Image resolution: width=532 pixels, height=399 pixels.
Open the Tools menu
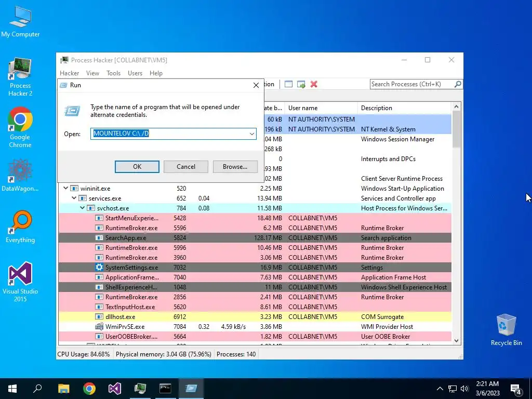point(113,73)
